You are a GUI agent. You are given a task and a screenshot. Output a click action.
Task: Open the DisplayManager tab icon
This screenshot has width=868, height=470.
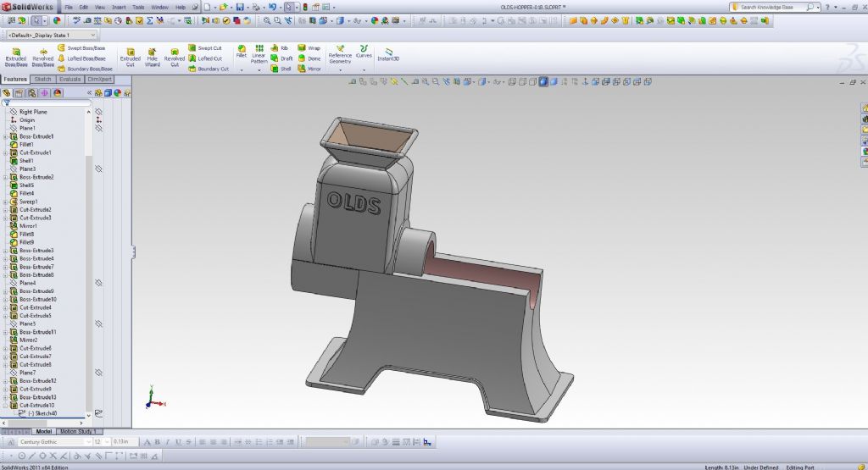coord(58,93)
